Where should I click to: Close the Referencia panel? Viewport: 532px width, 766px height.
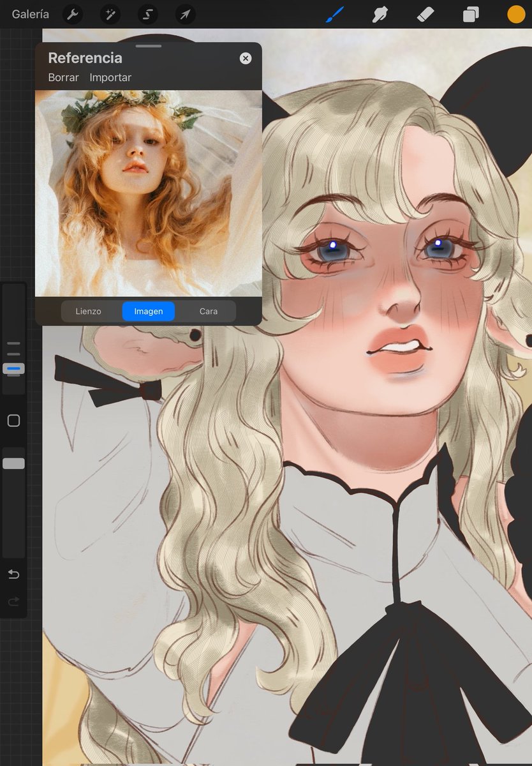246,59
